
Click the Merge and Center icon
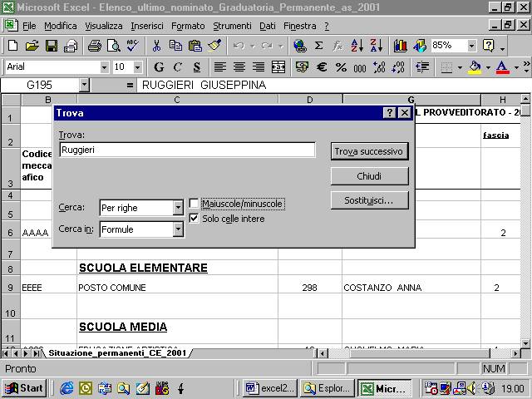278,67
